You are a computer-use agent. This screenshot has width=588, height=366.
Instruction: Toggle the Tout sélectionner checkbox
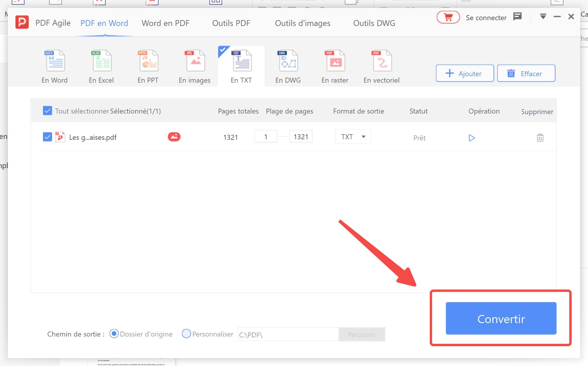[x=47, y=111]
